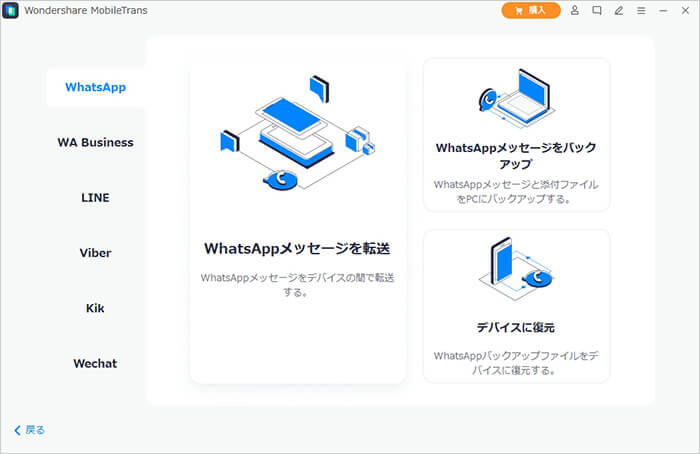Click the WhatsApp transfer devices illustration
The width and height of the screenshot is (700, 454).
point(297,135)
